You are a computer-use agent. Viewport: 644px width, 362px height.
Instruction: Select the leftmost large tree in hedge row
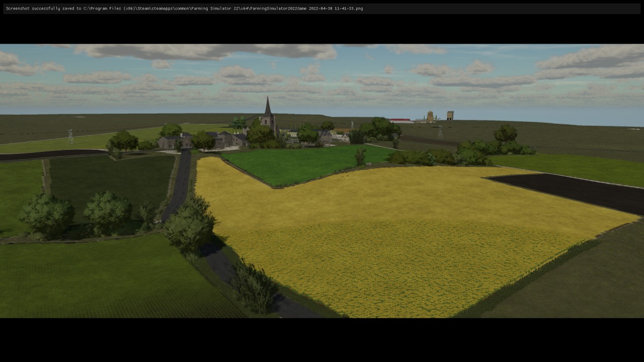pos(46,215)
